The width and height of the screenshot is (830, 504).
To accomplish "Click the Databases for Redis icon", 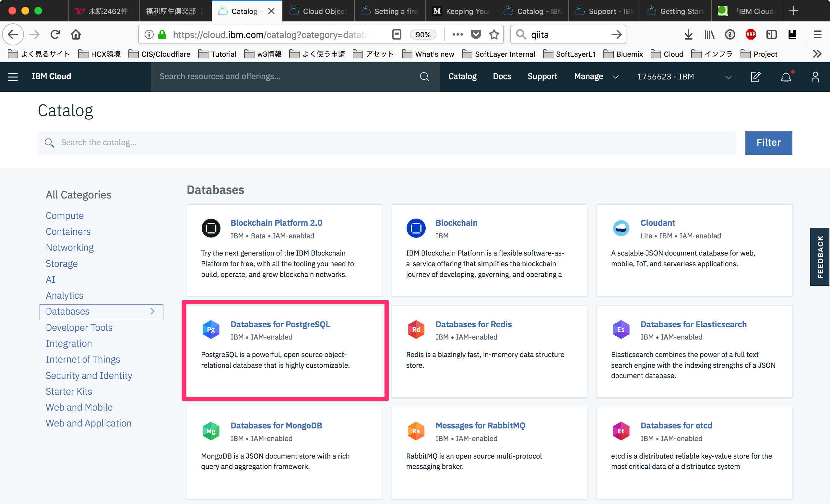I will tap(416, 330).
